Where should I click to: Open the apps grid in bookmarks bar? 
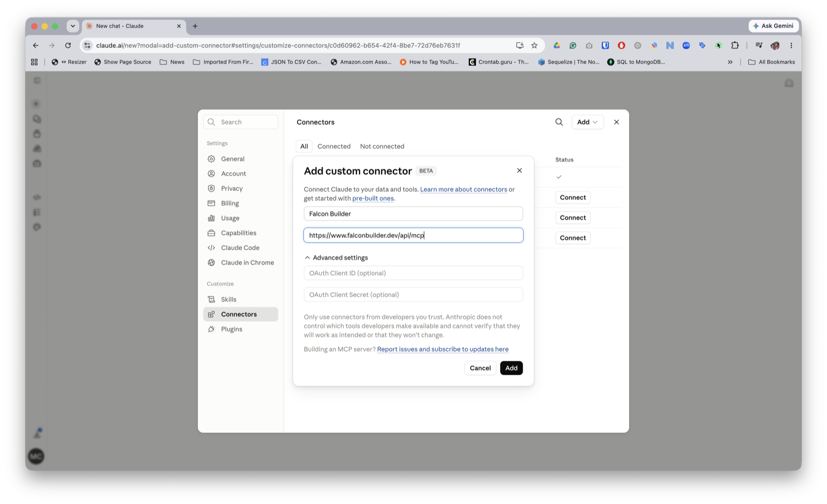[34, 62]
